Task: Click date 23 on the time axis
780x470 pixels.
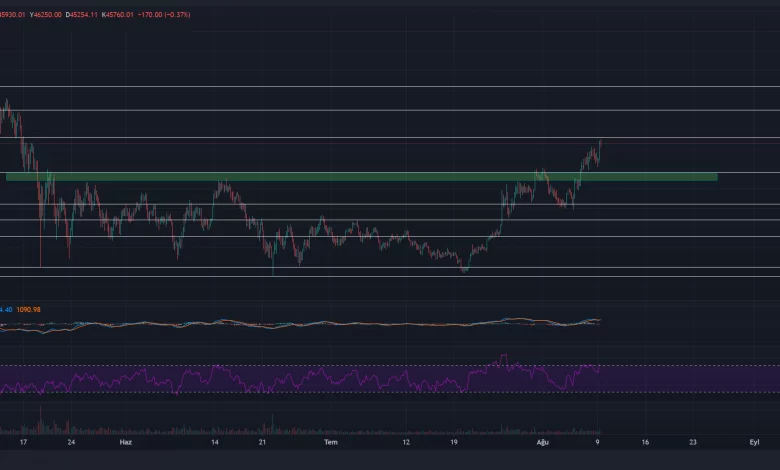Action: coord(693,441)
